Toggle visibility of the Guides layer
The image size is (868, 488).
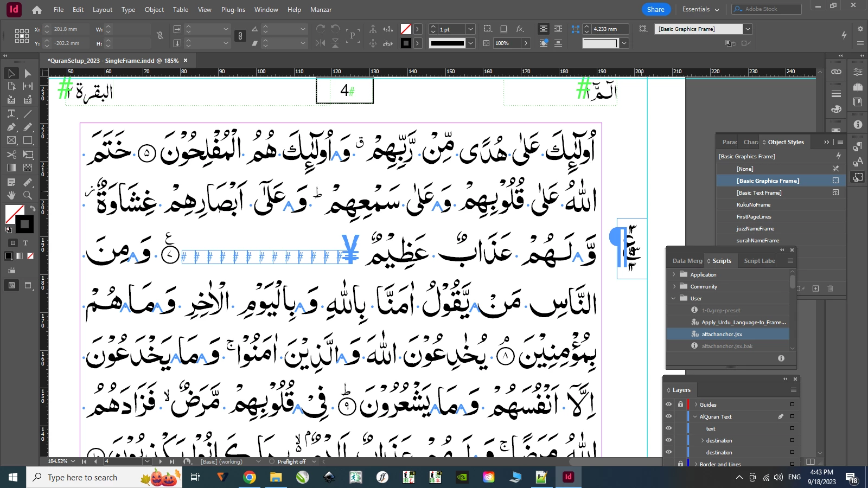coord(668,404)
